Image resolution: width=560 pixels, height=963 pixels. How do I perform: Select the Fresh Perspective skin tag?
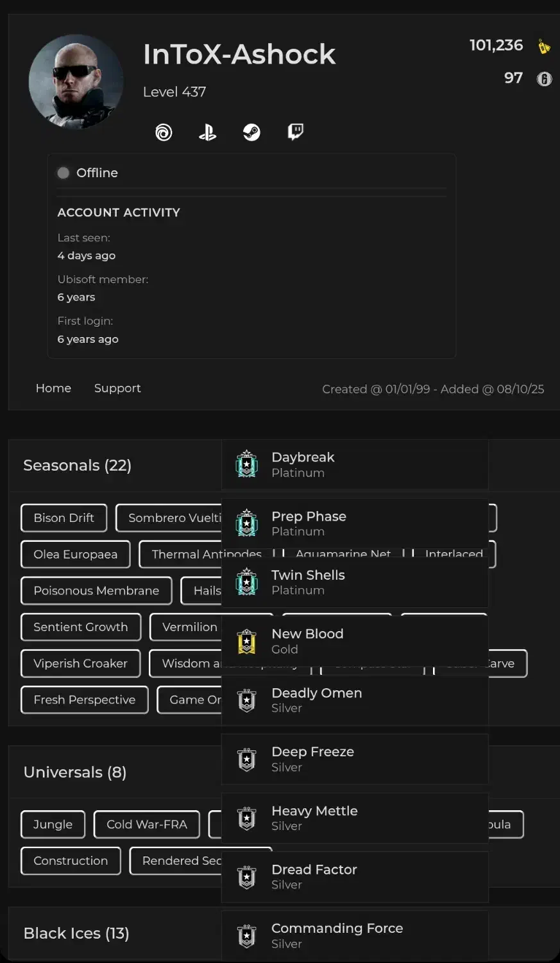[x=84, y=700]
